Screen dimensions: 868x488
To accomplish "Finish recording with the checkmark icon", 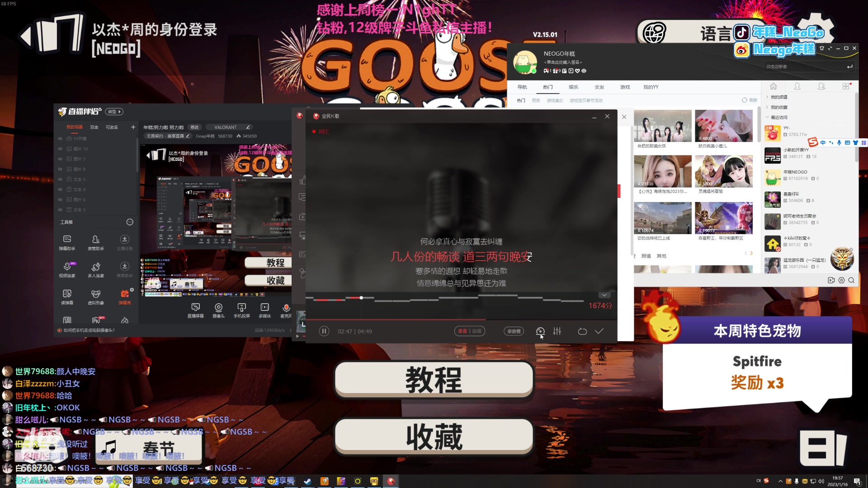I will pyautogui.click(x=599, y=331).
